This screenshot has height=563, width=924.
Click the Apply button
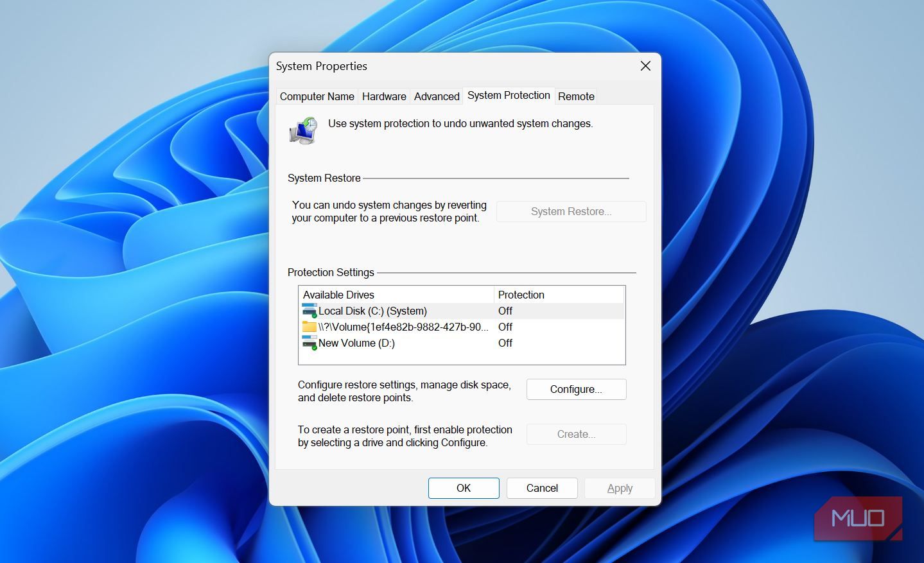pos(620,488)
